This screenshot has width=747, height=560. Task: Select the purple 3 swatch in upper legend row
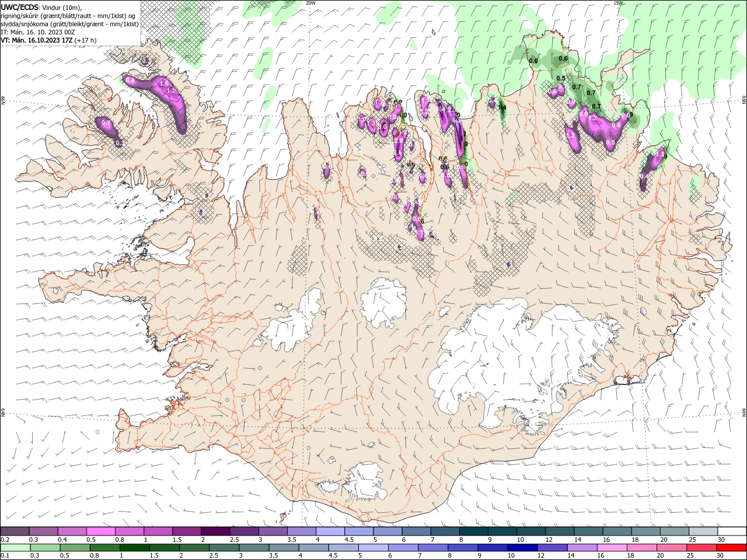273,531
